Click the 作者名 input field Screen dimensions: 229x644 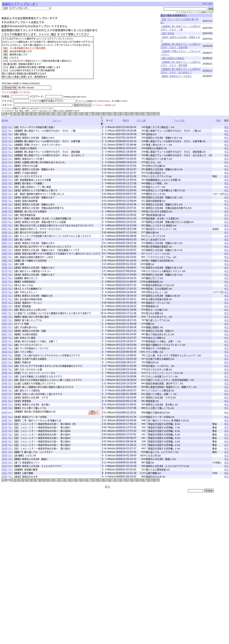[x=20, y=97]
